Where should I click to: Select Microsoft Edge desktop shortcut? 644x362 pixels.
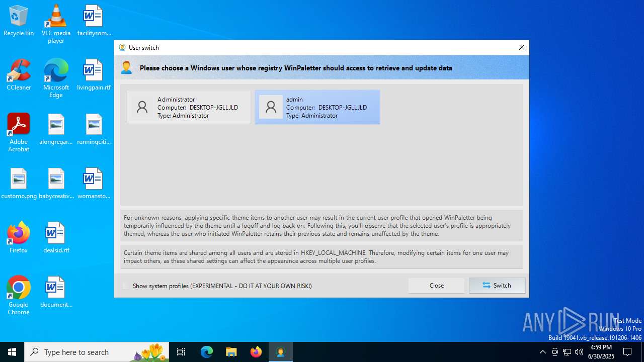tap(56, 78)
